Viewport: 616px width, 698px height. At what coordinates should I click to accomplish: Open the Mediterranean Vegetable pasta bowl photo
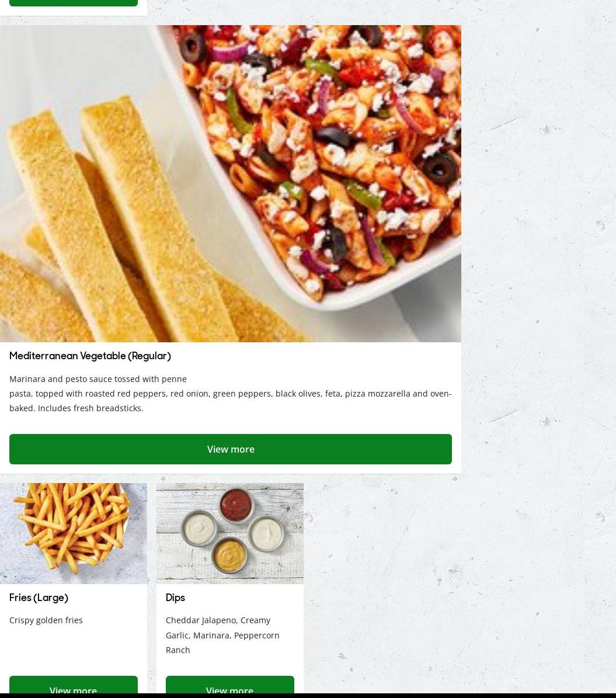tap(231, 183)
